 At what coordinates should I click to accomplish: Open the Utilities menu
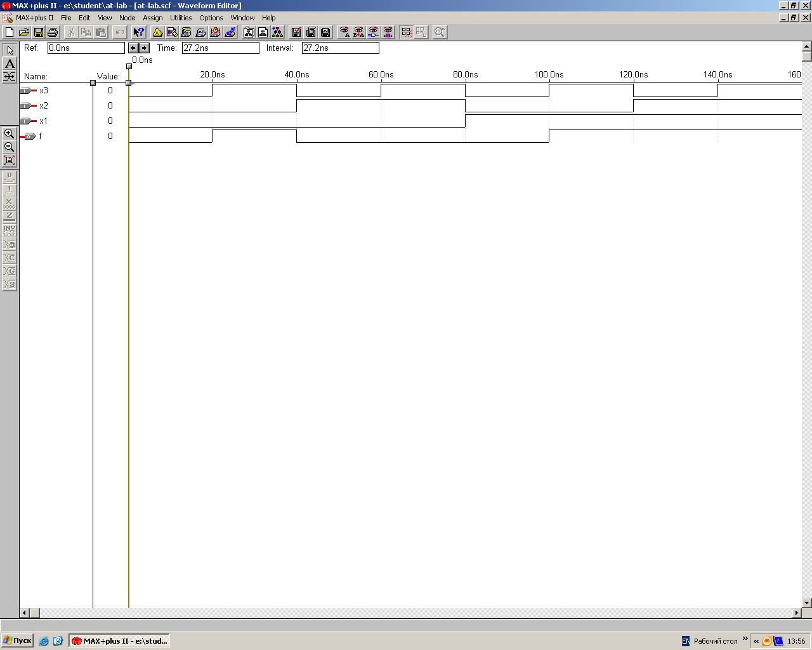click(x=181, y=18)
